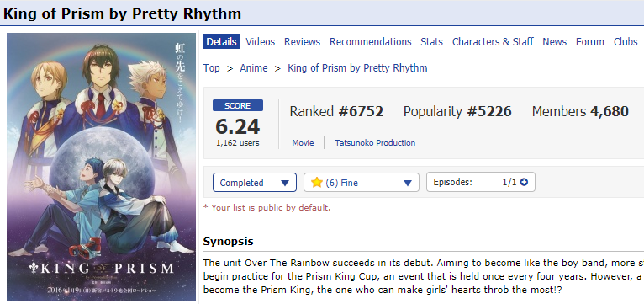View the News tab

(x=555, y=42)
